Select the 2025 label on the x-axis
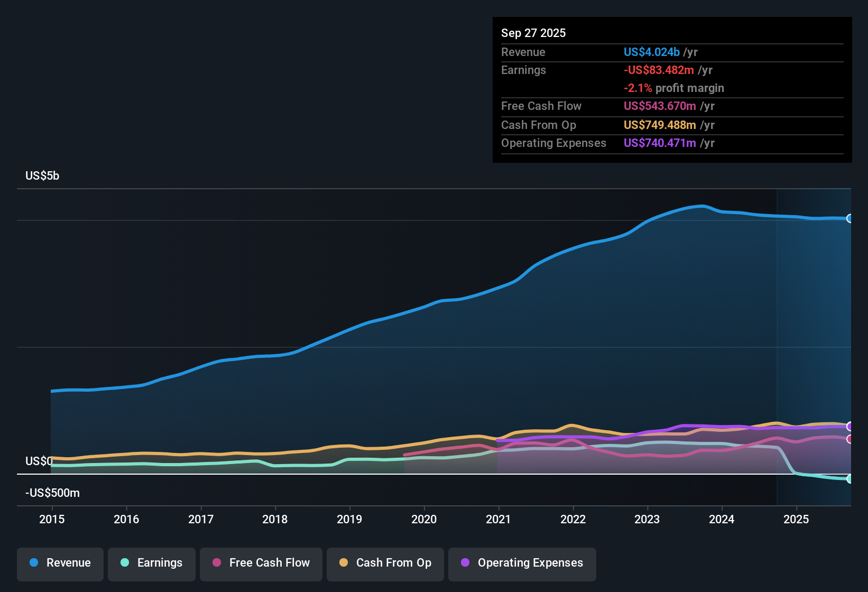868x592 pixels. [797, 520]
